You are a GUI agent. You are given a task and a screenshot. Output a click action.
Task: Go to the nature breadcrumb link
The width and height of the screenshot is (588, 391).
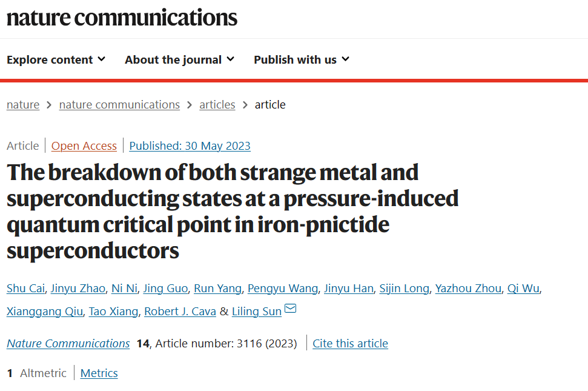(x=23, y=105)
